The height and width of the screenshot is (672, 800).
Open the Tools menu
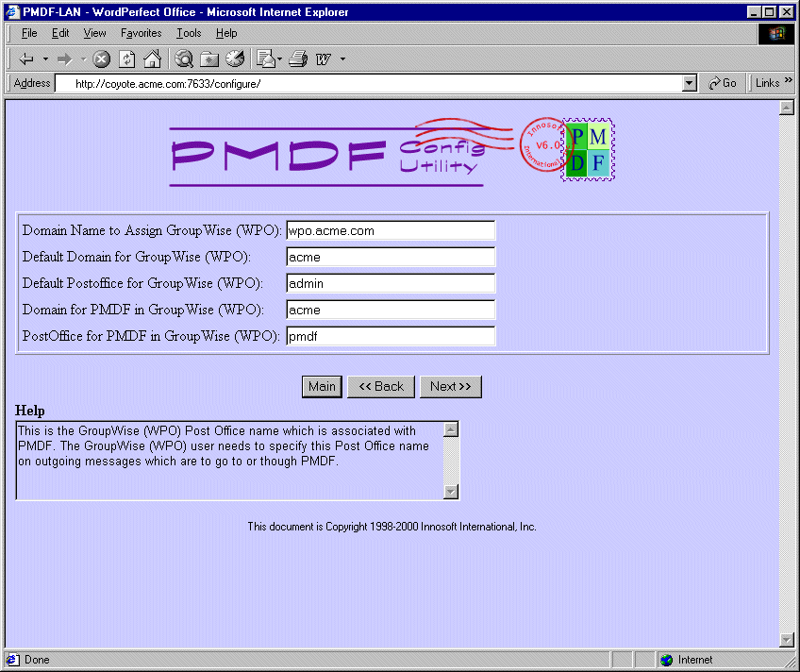(x=189, y=33)
